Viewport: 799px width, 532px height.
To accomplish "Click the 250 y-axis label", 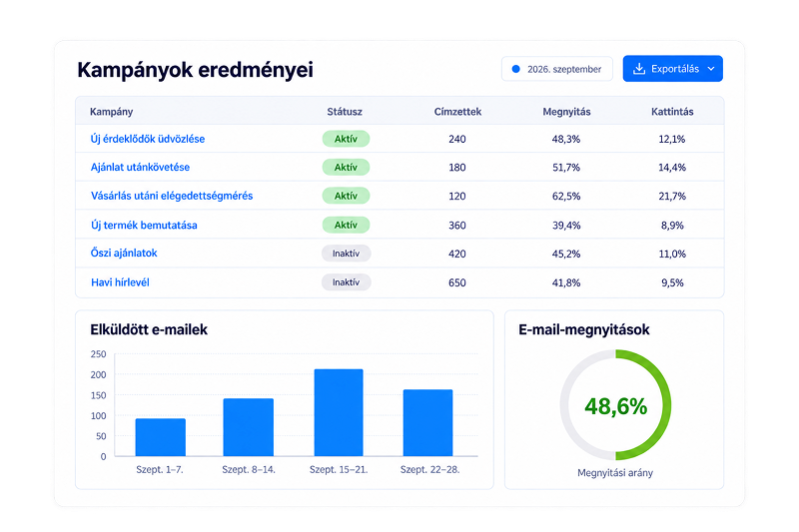I will click(98, 353).
